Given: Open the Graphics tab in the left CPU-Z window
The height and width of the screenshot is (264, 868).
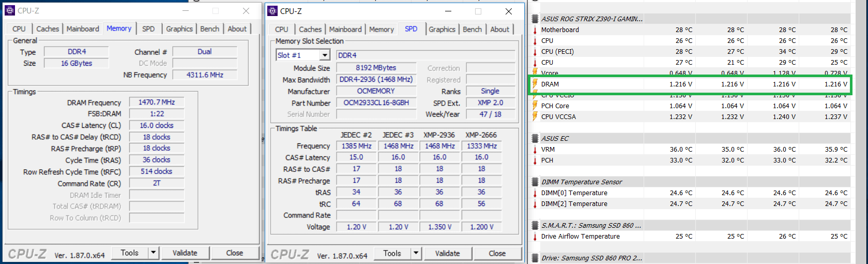Looking at the screenshot, I should [x=179, y=29].
